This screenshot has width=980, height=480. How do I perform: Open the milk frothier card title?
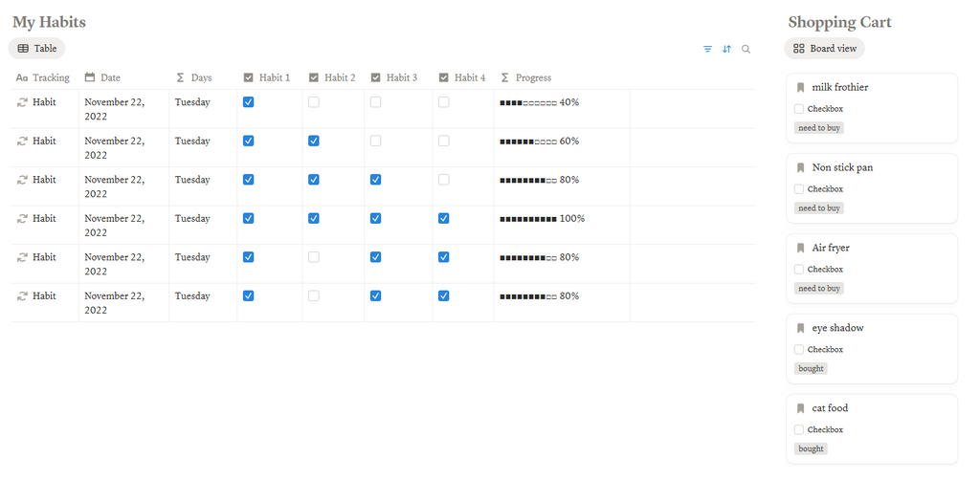point(840,87)
